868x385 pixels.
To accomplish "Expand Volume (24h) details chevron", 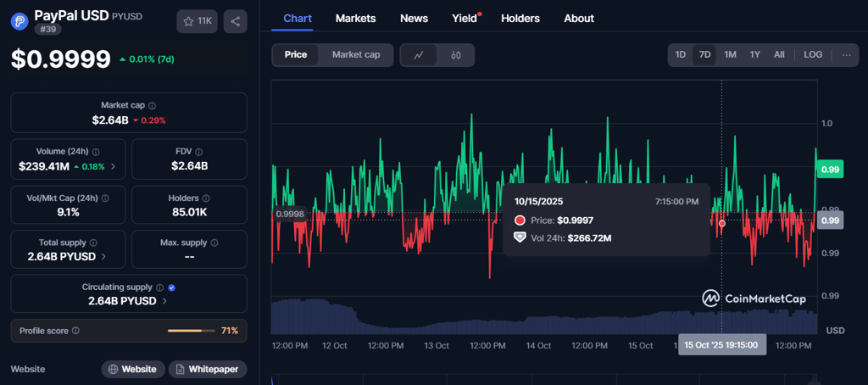I will tap(114, 166).
